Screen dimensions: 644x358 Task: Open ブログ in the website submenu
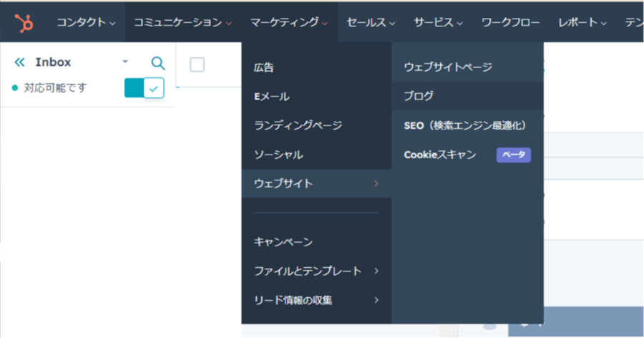click(467, 96)
